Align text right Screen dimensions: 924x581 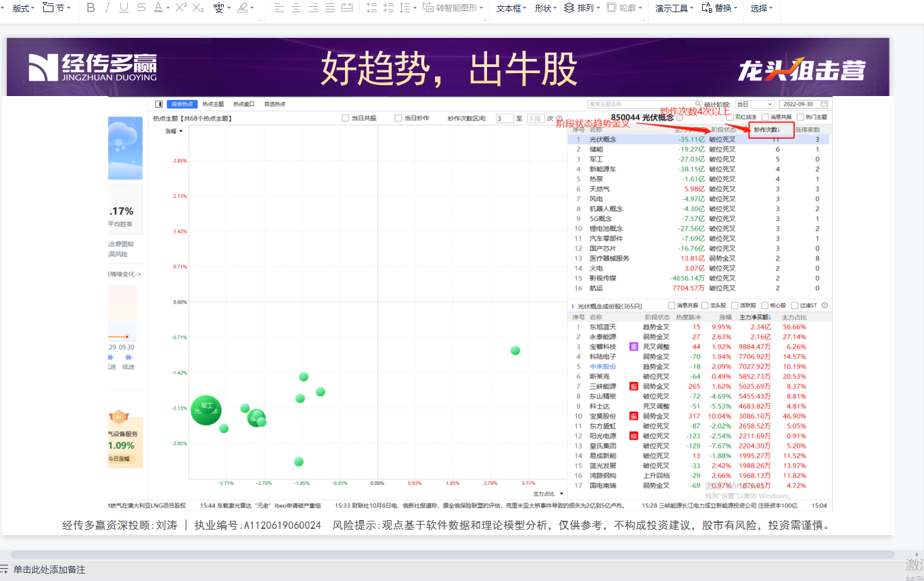pos(313,7)
